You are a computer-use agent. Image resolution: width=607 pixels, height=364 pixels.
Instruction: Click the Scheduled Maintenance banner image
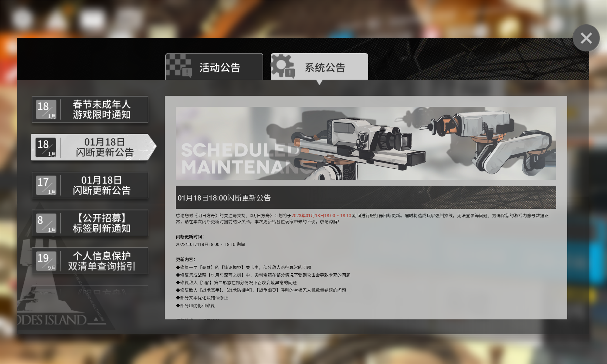tap(366, 143)
